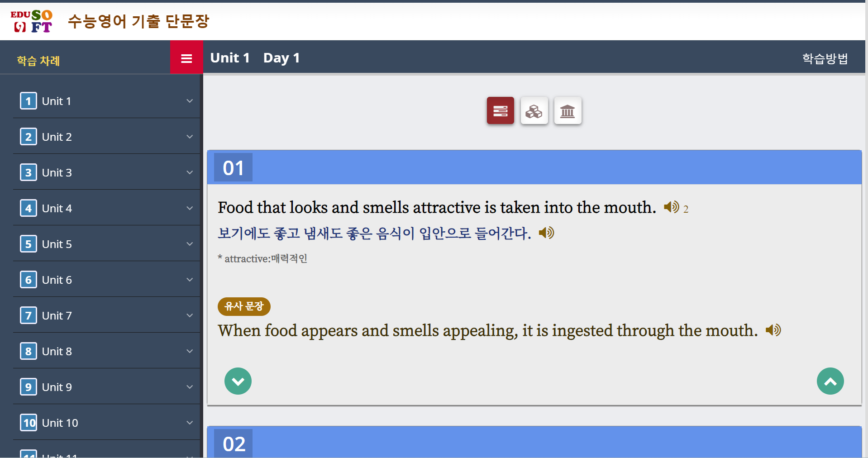868x458 pixels.
Task: Expand Unit 10 in study list
Action: (x=107, y=423)
